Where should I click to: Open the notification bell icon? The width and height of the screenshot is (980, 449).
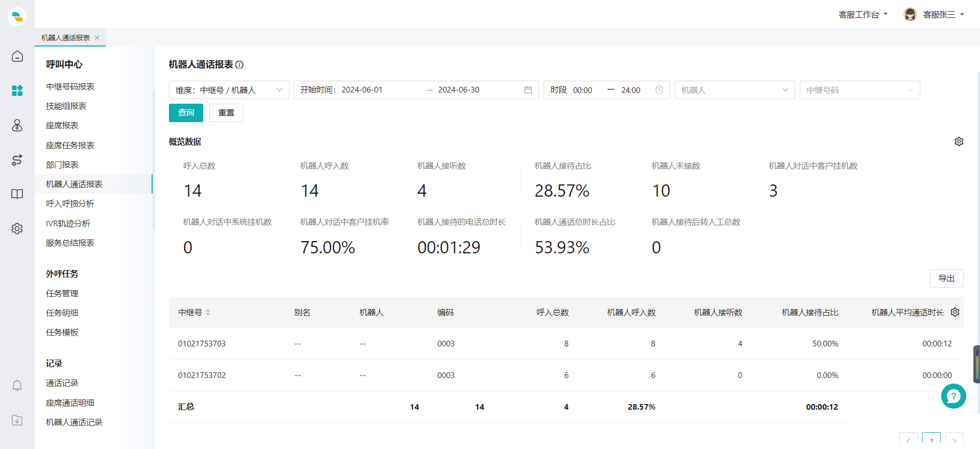click(x=17, y=385)
